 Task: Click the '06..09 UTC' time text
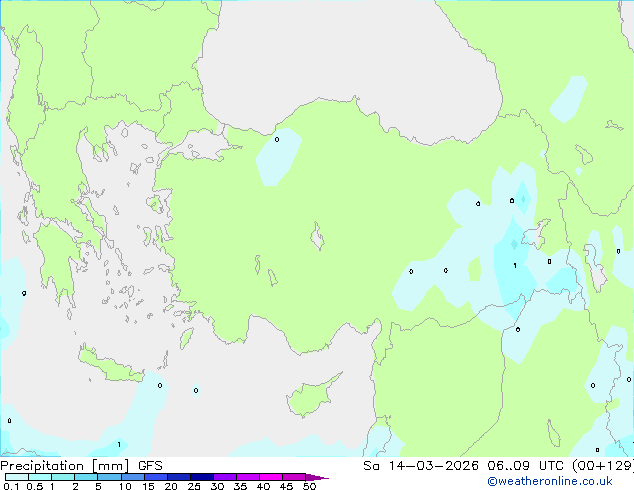coord(524,466)
